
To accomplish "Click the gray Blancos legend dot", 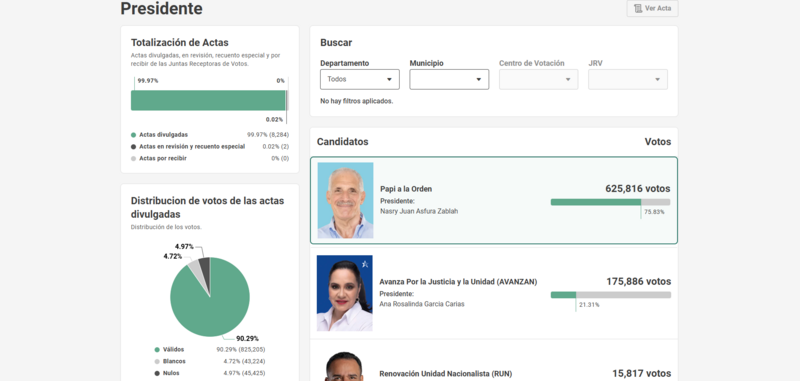I will pyautogui.click(x=157, y=362).
